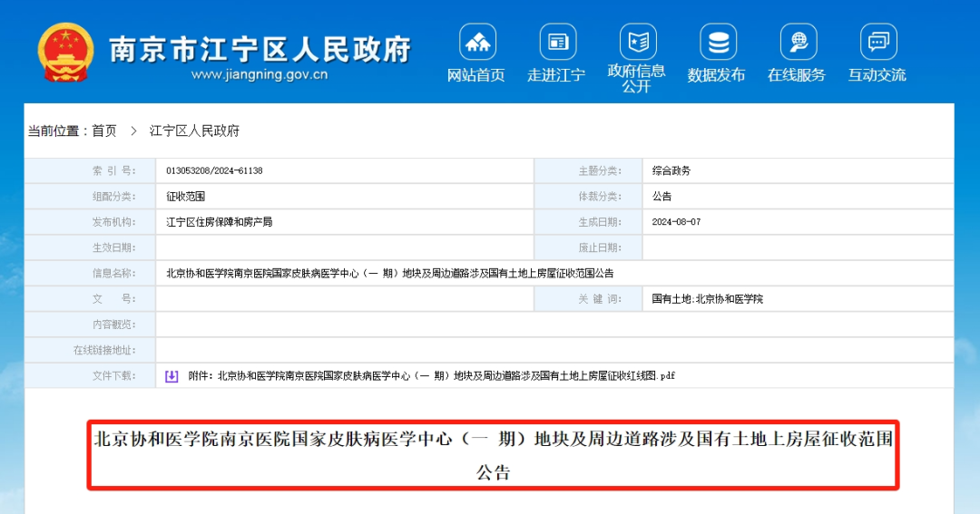Click the 生效日期 field label
This screenshot has height=514, width=980.
[x=113, y=247]
